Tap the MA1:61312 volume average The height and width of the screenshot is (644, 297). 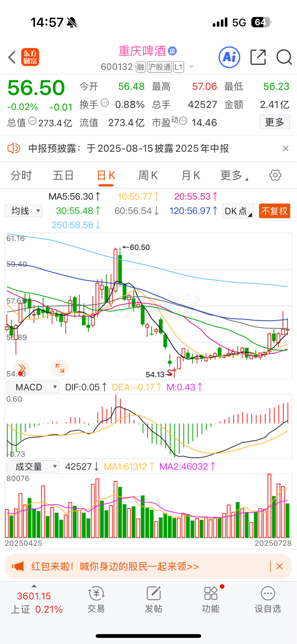pyautogui.click(x=130, y=466)
